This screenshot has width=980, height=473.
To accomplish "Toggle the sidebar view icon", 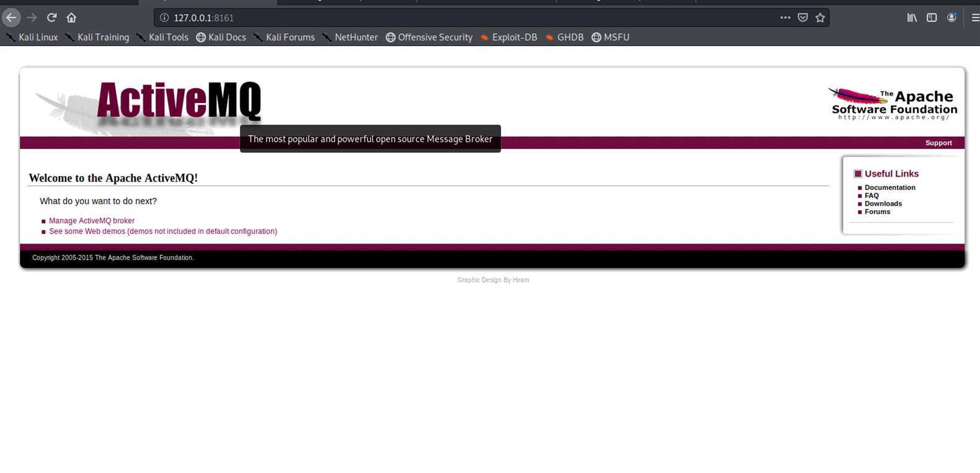I will point(932,17).
